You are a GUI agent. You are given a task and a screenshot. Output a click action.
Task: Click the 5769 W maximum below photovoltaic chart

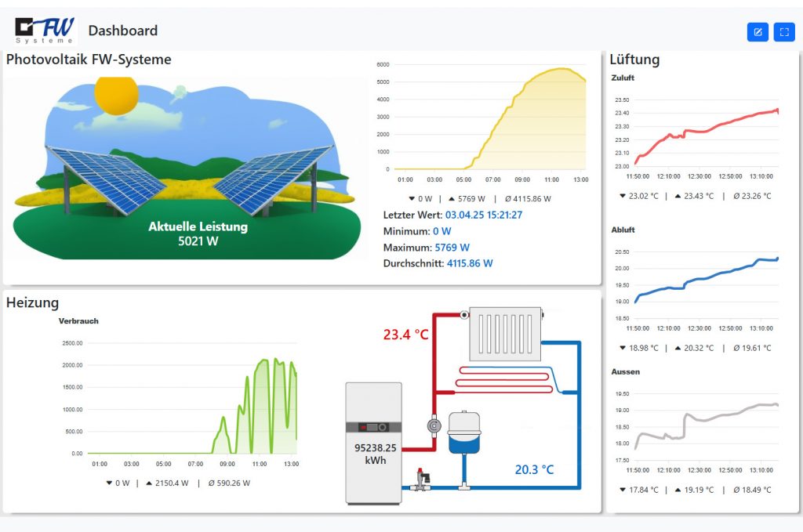pyautogui.click(x=467, y=198)
